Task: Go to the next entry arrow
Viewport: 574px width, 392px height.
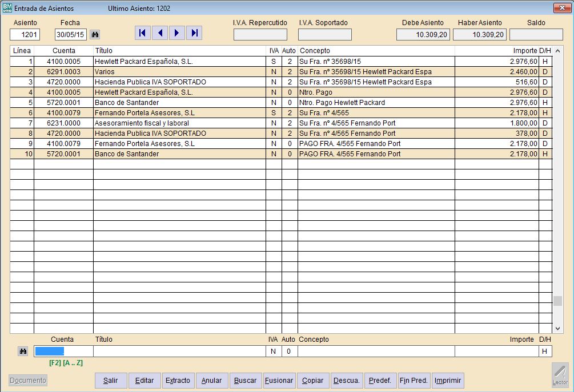Action: pyautogui.click(x=177, y=33)
